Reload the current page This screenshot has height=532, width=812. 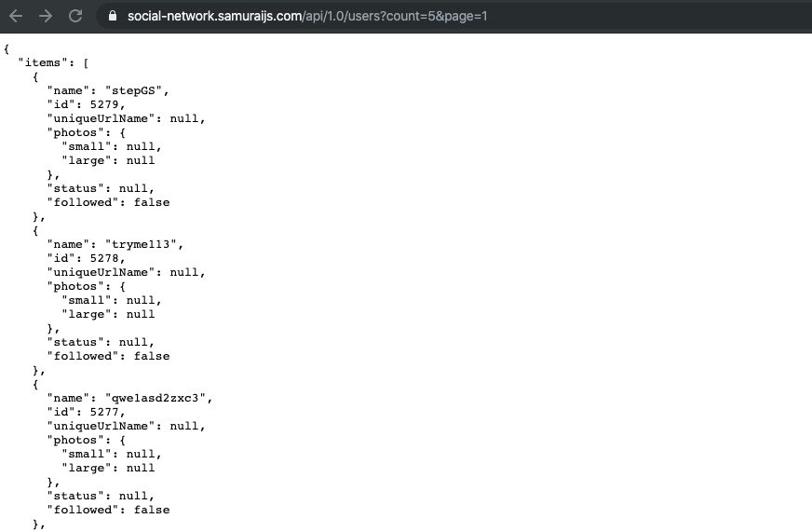tap(75, 16)
